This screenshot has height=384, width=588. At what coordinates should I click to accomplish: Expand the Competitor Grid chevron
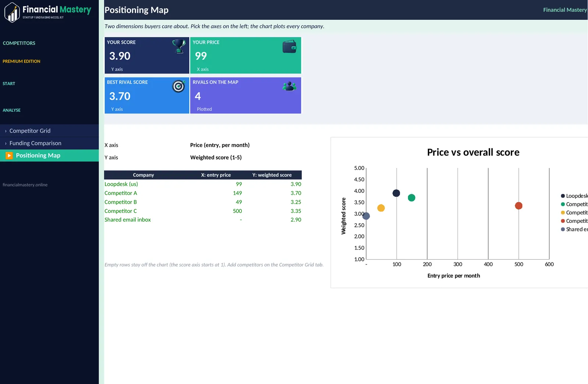click(6, 131)
